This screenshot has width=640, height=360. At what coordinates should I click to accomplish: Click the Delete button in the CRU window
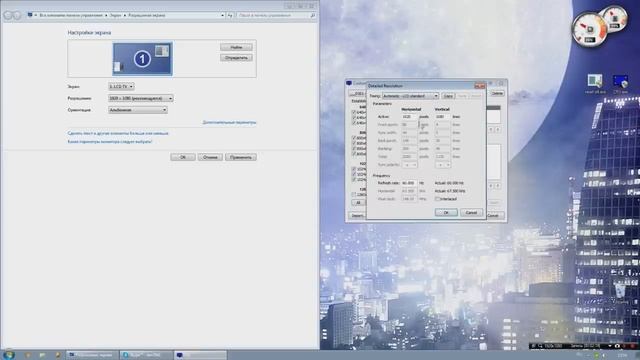pos(497,93)
